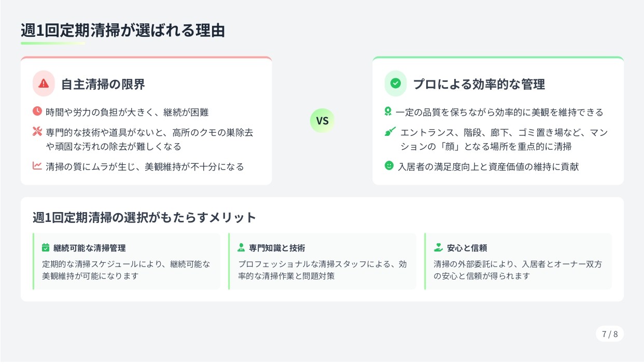Click the hand heart icon beside 安心と信頼
This screenshot has height=364, width=644.
click(x=438, y=248)
